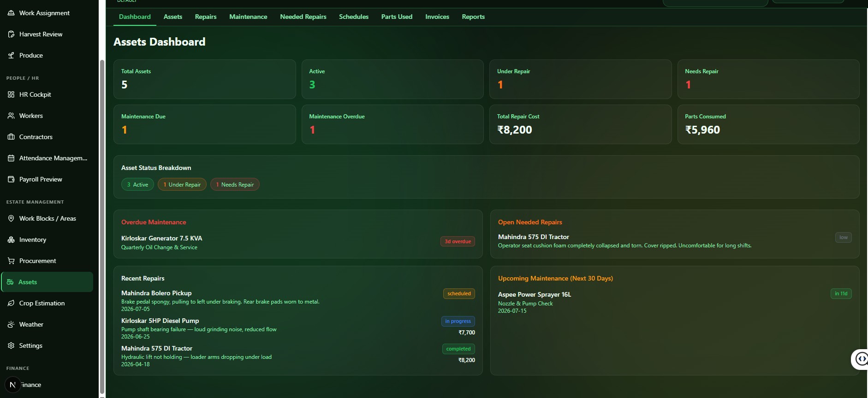Click the Payroll Preview wallet icon
868x398 pixels.
point(11,179)
